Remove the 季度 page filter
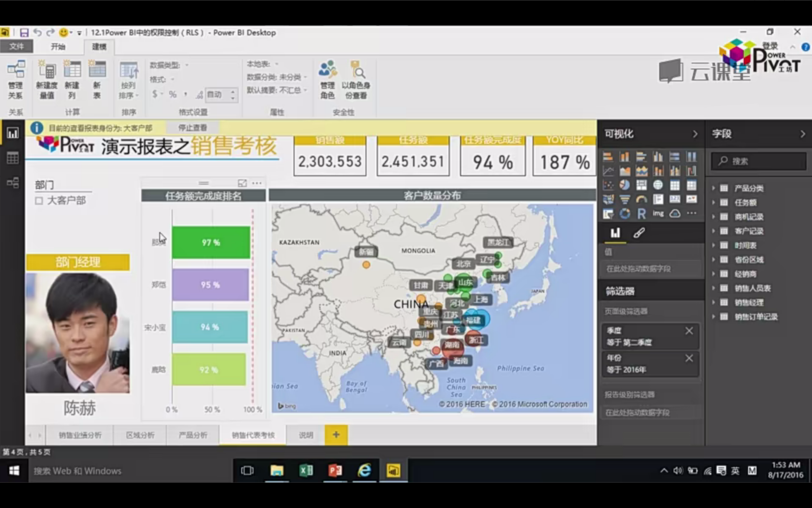 click(x=689, y=331)
